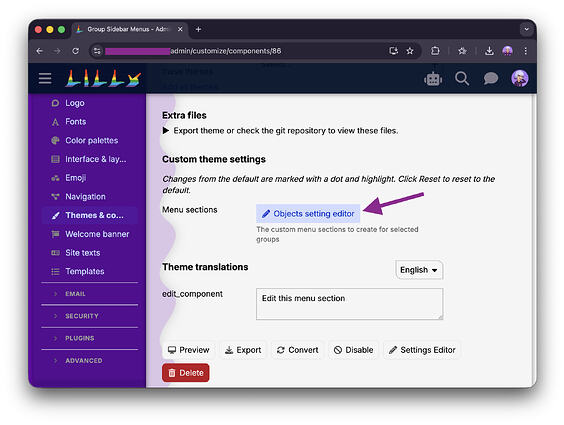564x425 pixels.
Task: Click the rainbow site logo
Action: [103, 78]
